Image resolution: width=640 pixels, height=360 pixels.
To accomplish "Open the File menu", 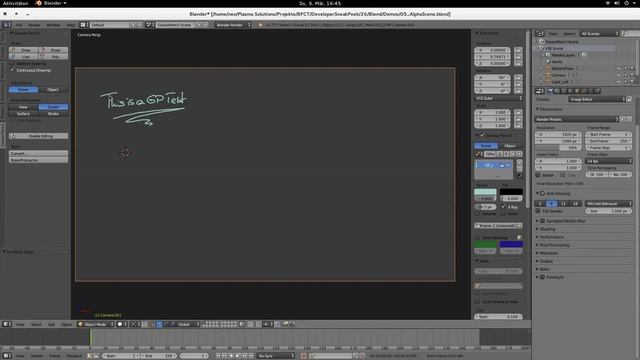I will pos(19,25).
